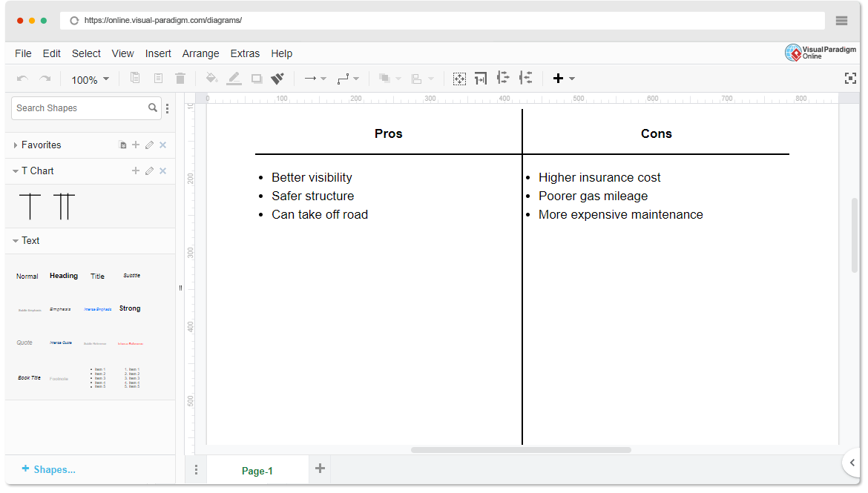Select the Strong text style

130,308
